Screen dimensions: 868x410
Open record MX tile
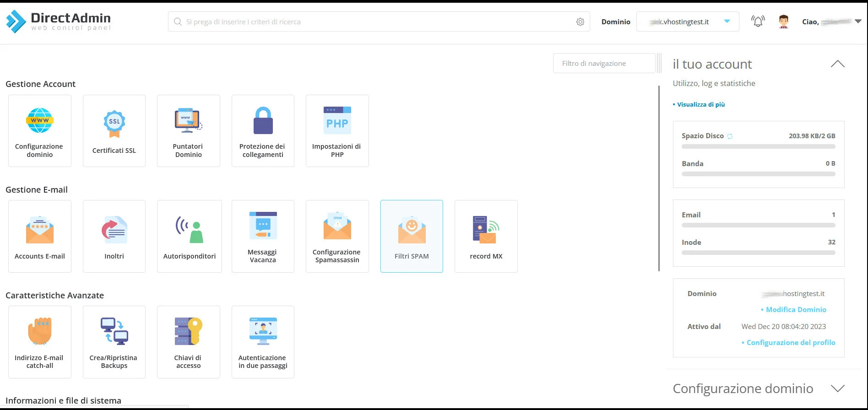[x=486, y=236]
